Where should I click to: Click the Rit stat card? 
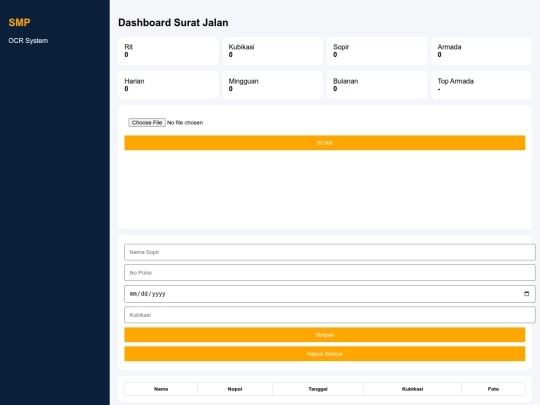(x=168, y=51)
